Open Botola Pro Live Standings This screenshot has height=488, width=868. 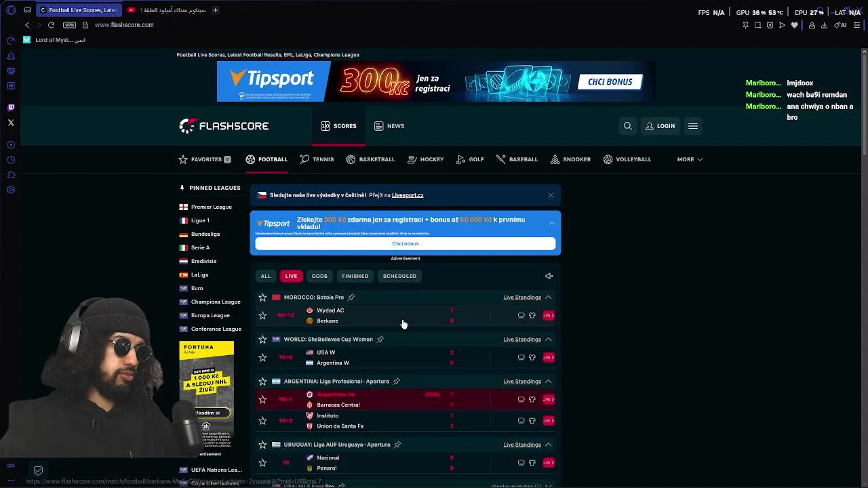(522, 298)
